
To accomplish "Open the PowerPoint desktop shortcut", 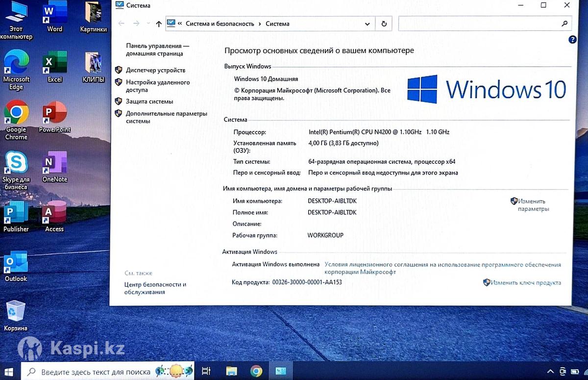I will point(55,117).
